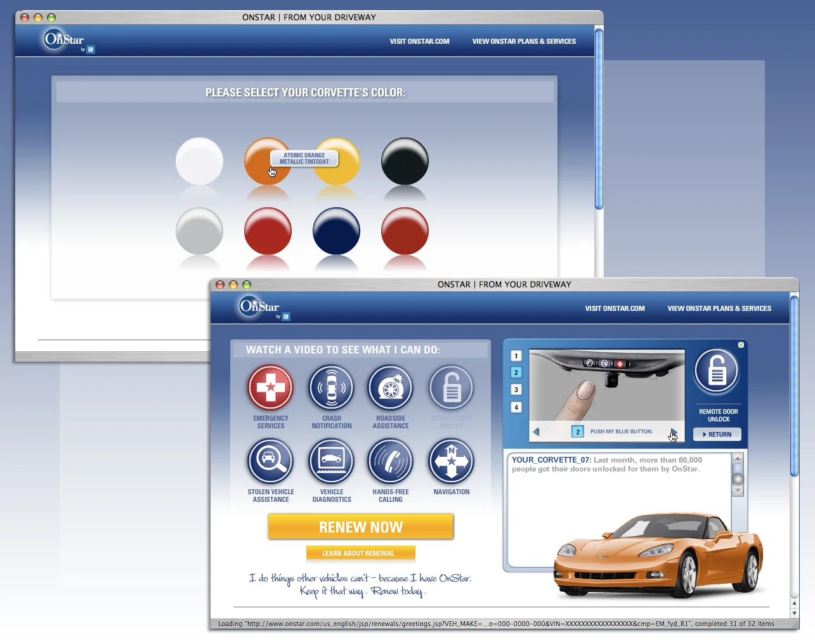Image resolution: width=815 pixels, height=644 pixels.
Task: Pick the navy blue Corvette color swatch
Action: click(336, 231)
